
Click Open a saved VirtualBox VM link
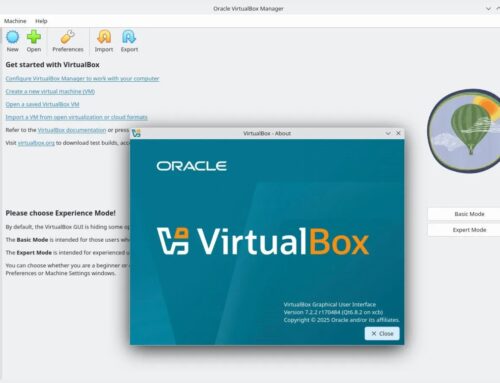(x=42, y=104)
